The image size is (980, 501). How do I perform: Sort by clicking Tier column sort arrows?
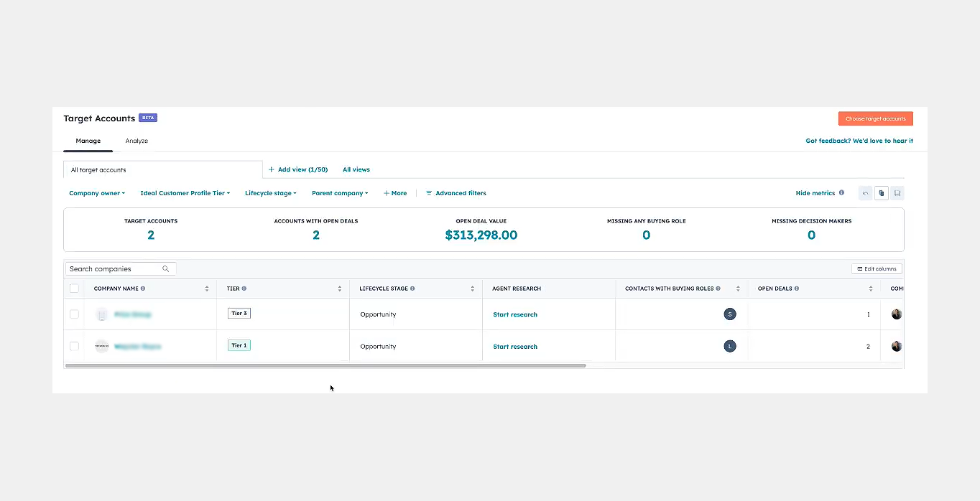pyautogui.click(x=340, y=288)
